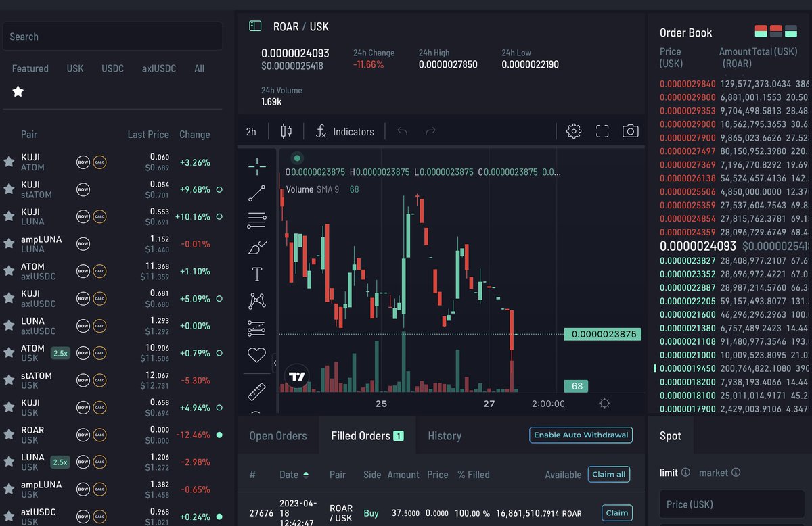Favorite the KUJI ATOM pair star

[9, 162]
